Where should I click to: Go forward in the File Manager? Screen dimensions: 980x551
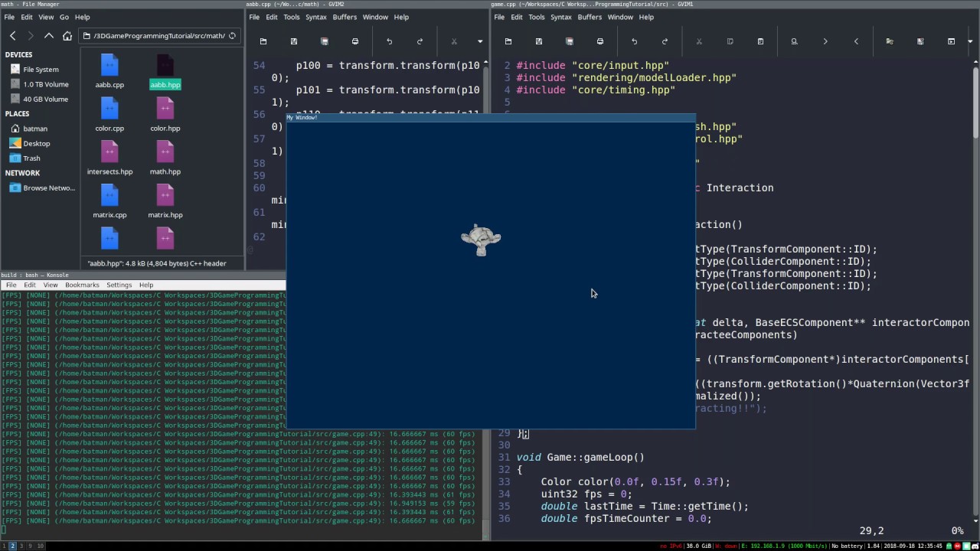[x=30, y=36]
